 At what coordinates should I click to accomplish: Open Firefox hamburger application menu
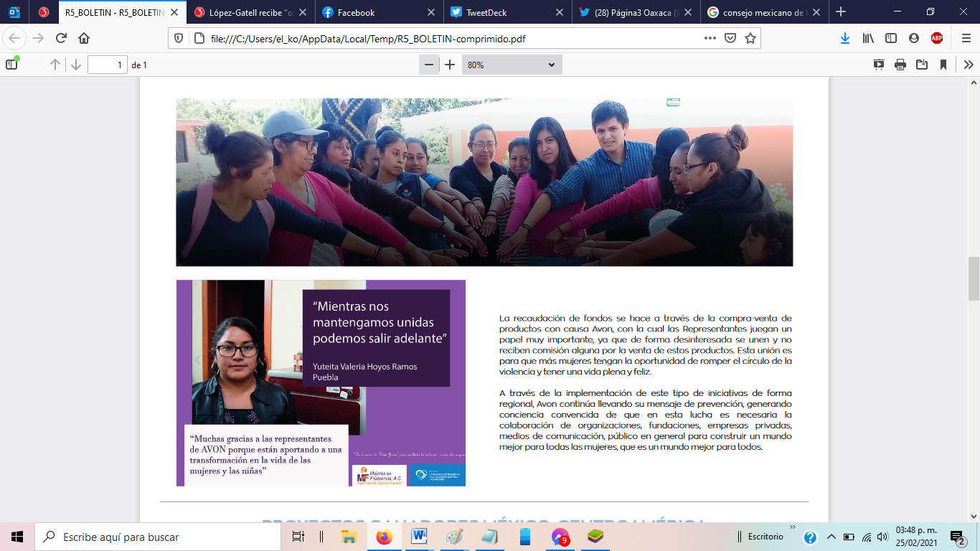click(x=965, y=38)
